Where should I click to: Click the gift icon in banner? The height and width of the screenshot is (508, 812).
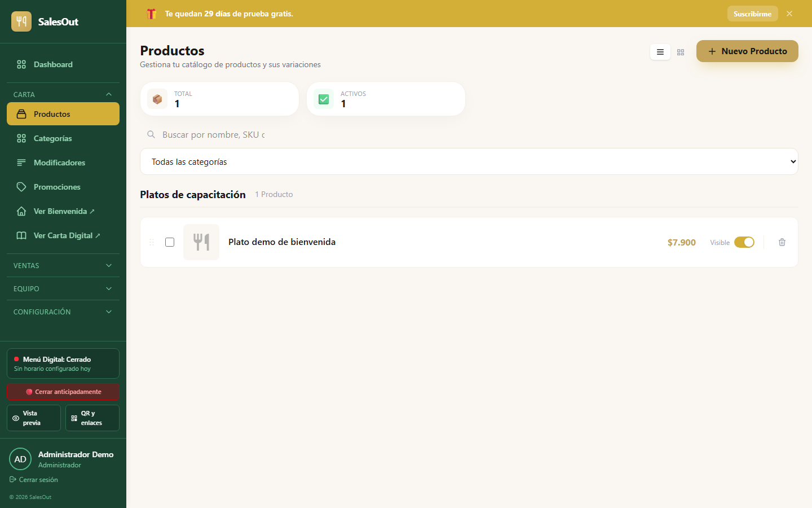151,14
